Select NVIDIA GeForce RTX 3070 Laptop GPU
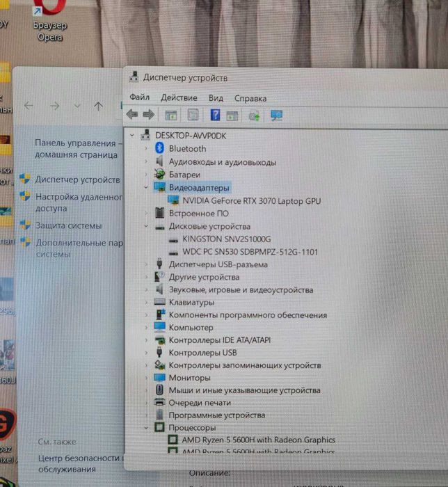 pos(251,201)
